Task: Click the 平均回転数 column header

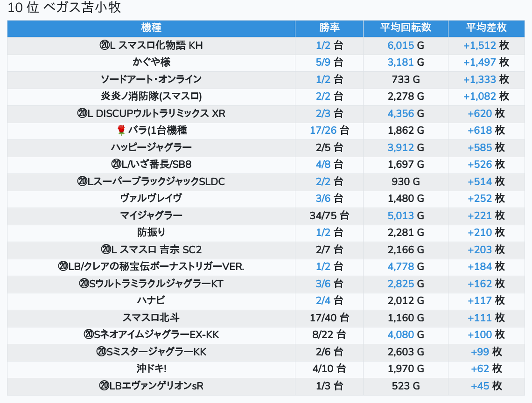Action: [406, 28]
